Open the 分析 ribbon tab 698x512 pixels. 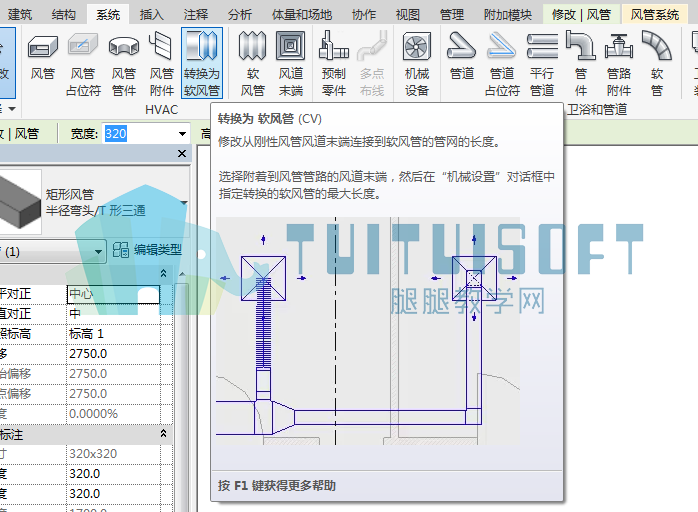(239, 15)
